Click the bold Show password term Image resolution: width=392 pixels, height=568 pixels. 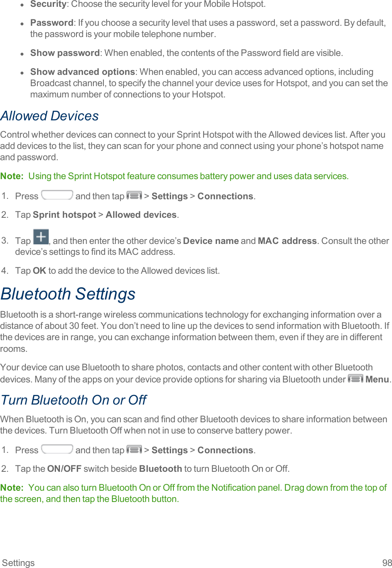pyautogui.click(x=65, y=53)
